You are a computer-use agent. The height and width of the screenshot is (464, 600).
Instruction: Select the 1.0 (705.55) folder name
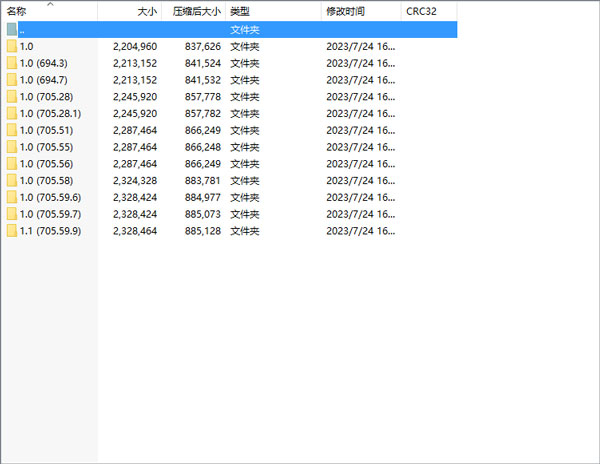47,147
